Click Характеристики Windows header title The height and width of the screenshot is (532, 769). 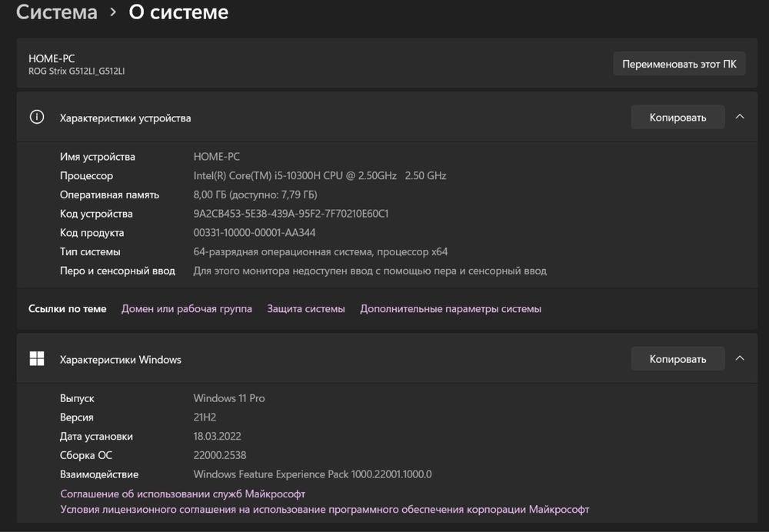[x=121, y=360]
